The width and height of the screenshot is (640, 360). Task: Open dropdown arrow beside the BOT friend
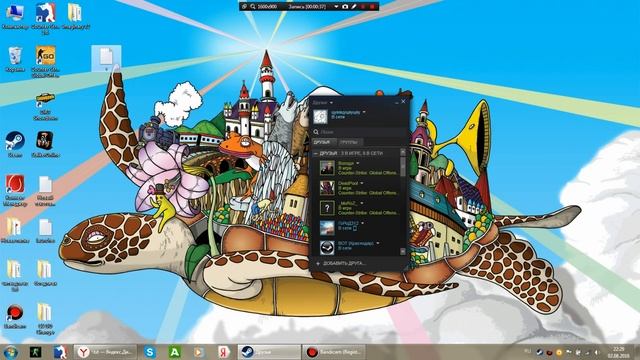click(378, 243)
